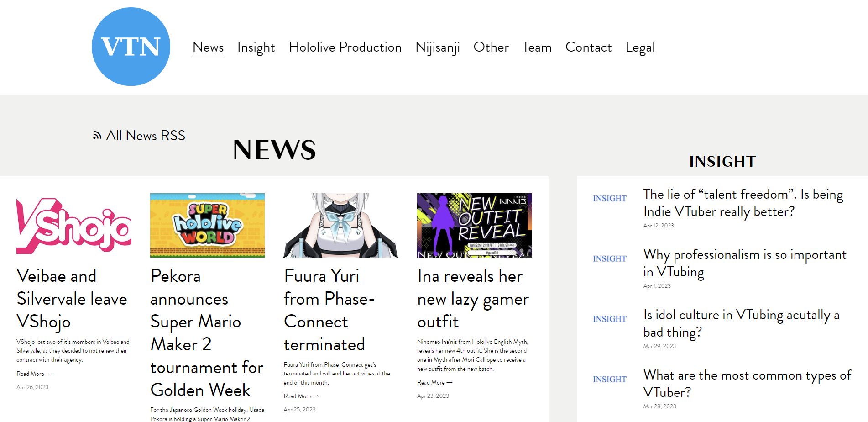Click Fuura Yuri termination summary paragraph
The width and height of the screenshot is (868, 422).
point(337,374)
